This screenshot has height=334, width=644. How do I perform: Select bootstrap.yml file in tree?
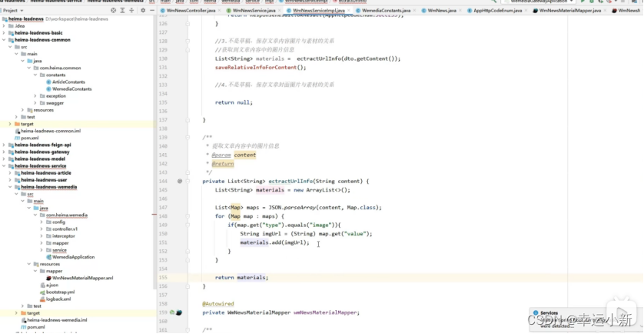pyautogui.click(x=61, y=292)
